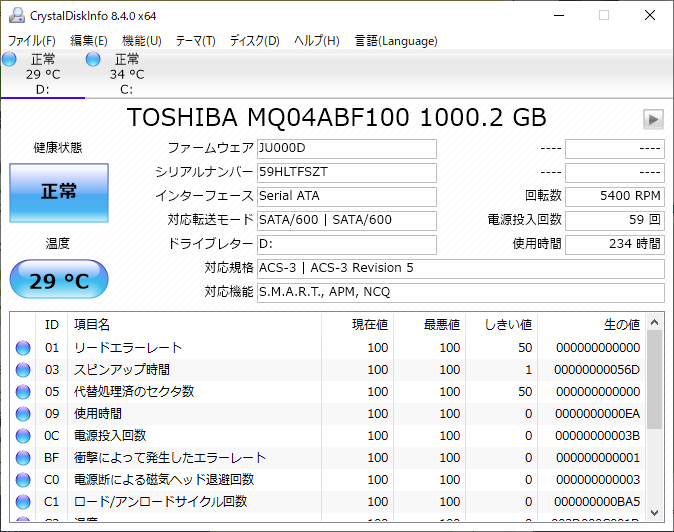The image size is (674, 532).
Task: Click the SMART list vertical scrollbar thumb
Action: pos(654,379)
